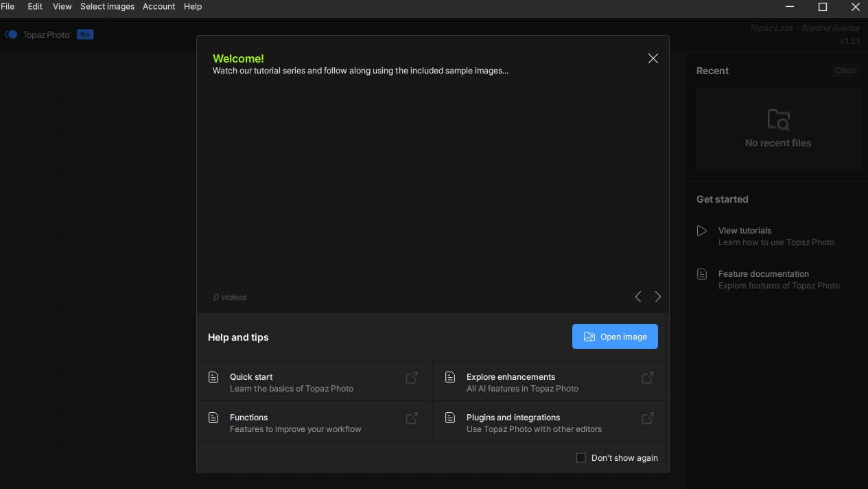Go to the previous tutorial video
This screenshot has width=868, height=489.
click(638, 297)
